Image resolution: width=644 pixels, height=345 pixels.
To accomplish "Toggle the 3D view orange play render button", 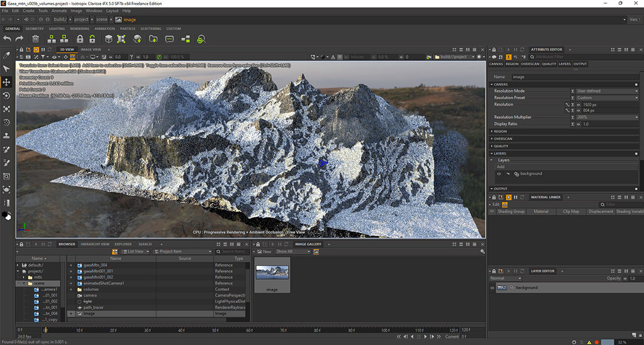I will (x=36, y=49).
